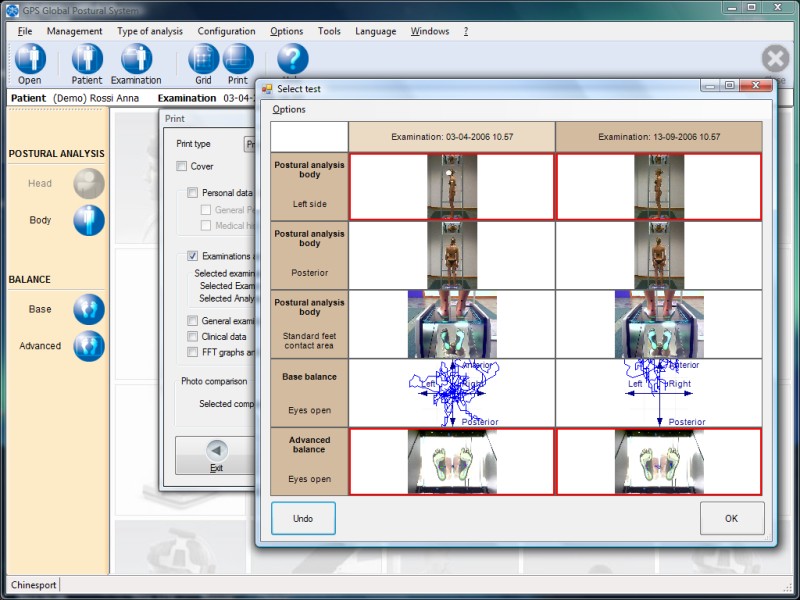The image size is (800, 600).
Task: Toggle the Cover checkbox
Action: 182,166
